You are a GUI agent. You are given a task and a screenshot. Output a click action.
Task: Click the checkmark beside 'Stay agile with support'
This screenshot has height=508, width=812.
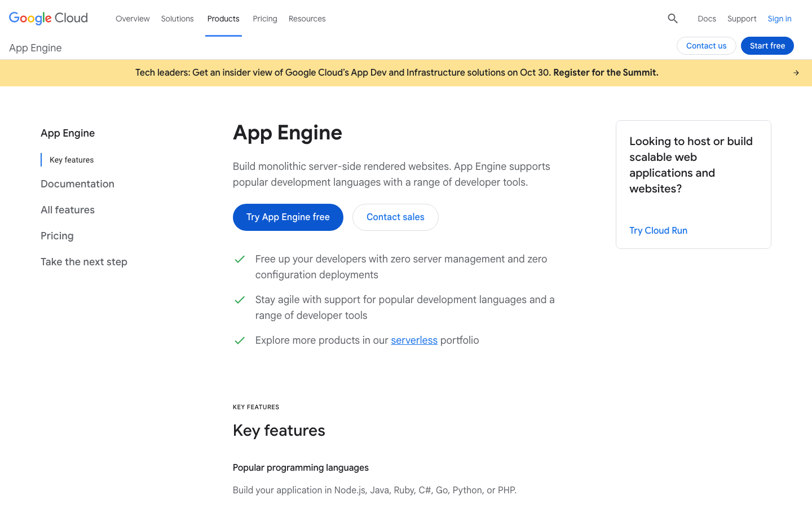(240, 300)
